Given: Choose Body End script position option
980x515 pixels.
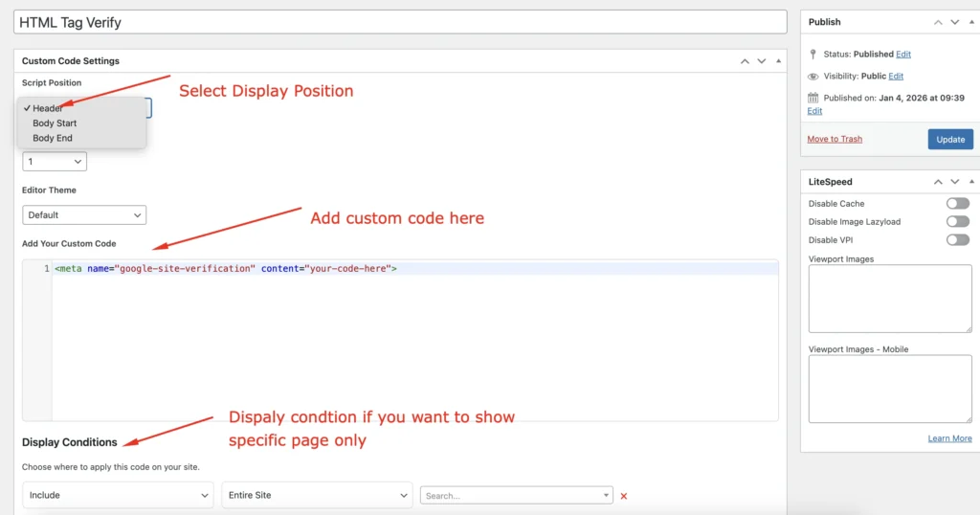Looking at the screenshot, I should tap(53, 138).
